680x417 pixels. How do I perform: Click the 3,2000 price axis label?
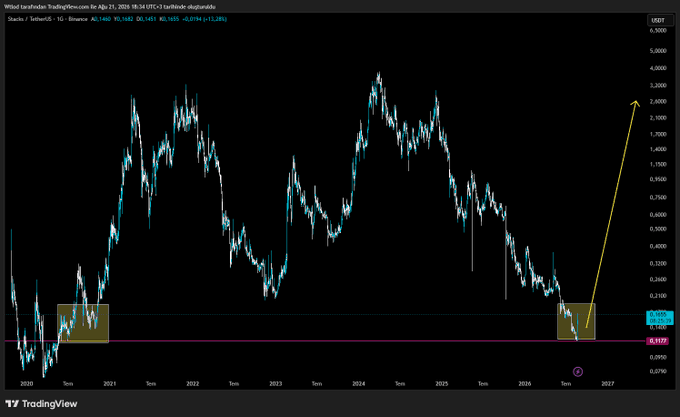coord(658,85)
